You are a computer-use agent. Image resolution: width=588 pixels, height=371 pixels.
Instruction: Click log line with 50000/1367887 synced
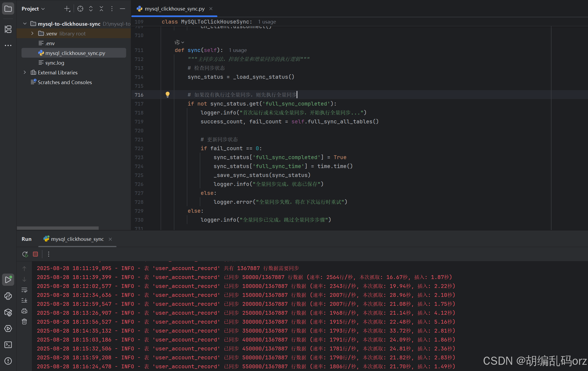[x=244, y=277]
